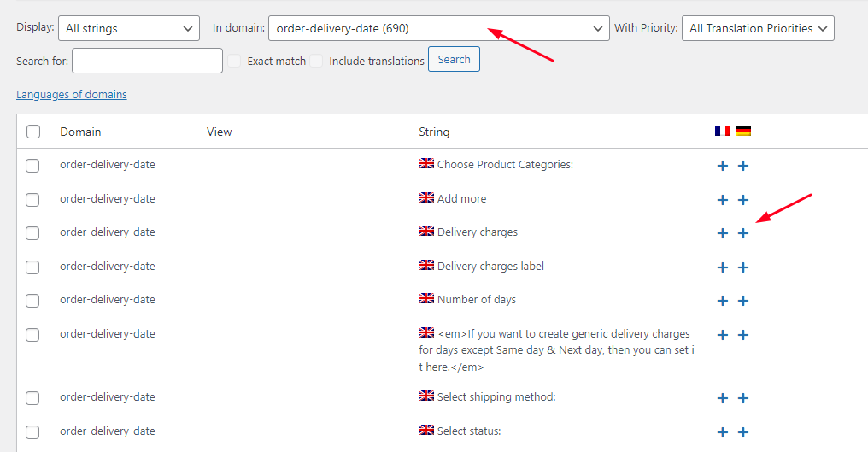The width and height of the screenshot is (868, 452).
Task: Expand the 'All Translation Priorities' dropdown
Action: [758, 28]
